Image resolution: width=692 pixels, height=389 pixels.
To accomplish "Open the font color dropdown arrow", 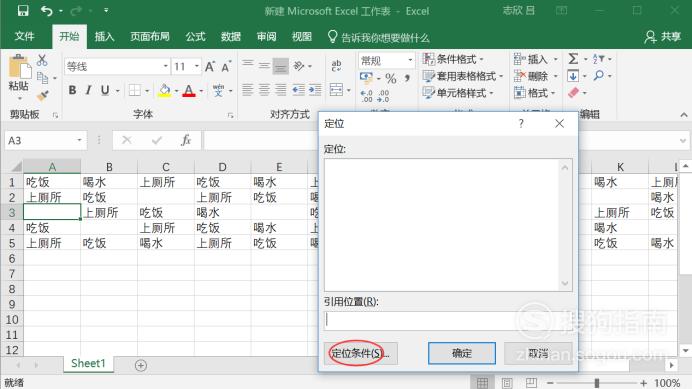I will click(x=201, y=91).
